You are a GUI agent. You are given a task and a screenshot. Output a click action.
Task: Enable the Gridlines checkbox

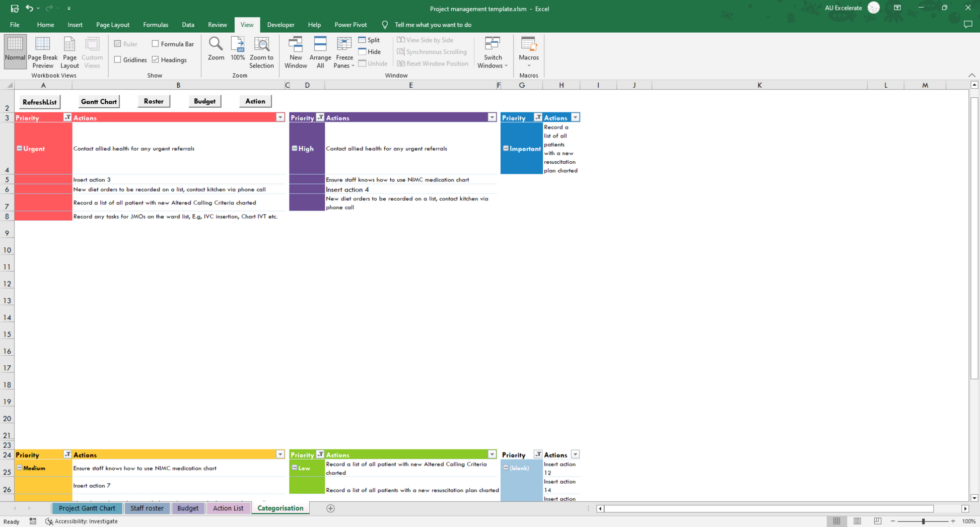(x=118, y=59)
